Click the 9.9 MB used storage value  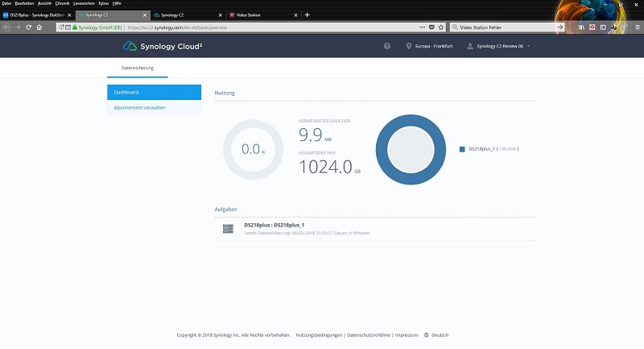click(315, 135)
